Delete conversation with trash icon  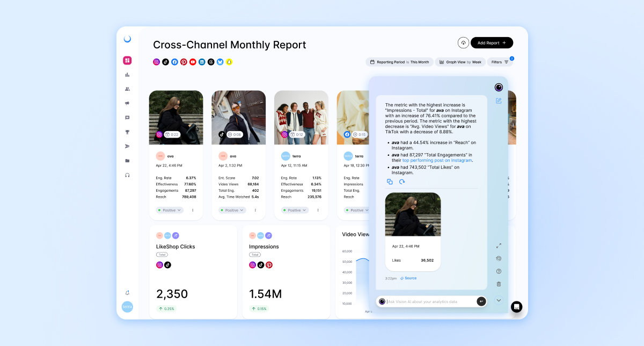(x=499, y=284)
